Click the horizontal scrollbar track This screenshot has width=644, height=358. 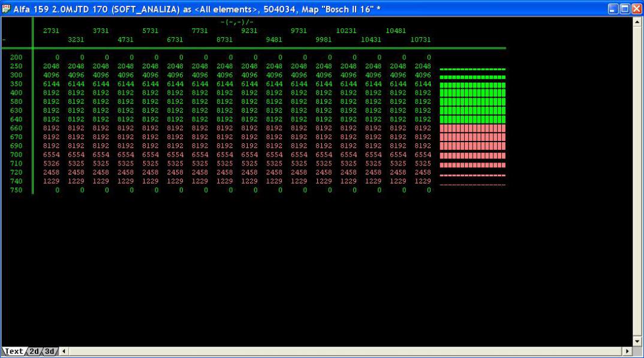(345, 351)
